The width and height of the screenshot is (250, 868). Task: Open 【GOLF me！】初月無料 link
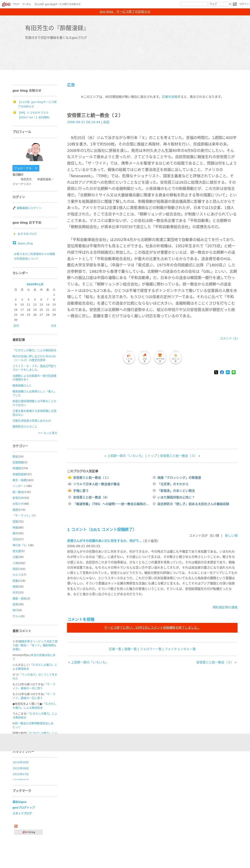pyautogui.click(x=34, y=117)
